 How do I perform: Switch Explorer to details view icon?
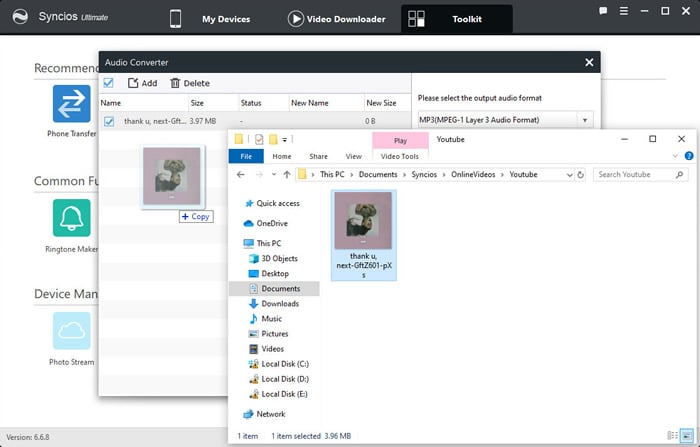pyautogui.click(x=672, y=435)
